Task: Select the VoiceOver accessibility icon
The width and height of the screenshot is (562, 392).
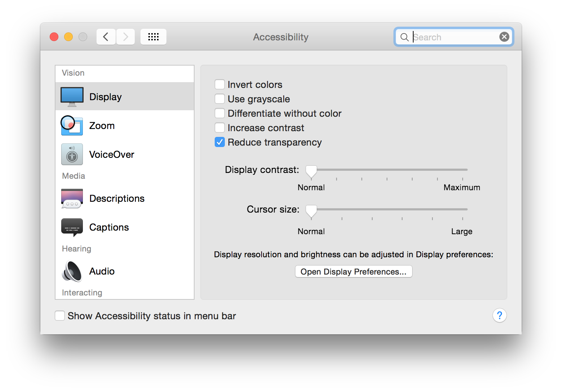Action: coord(72,154)
